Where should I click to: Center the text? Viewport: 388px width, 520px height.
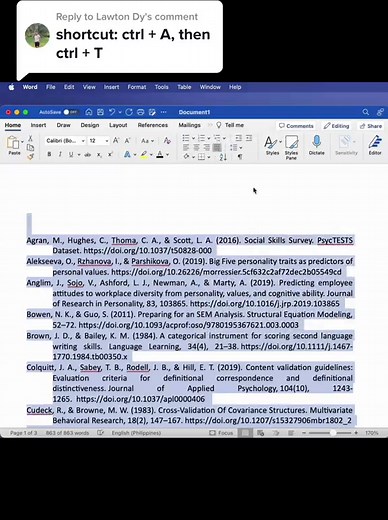coord(197,147)
